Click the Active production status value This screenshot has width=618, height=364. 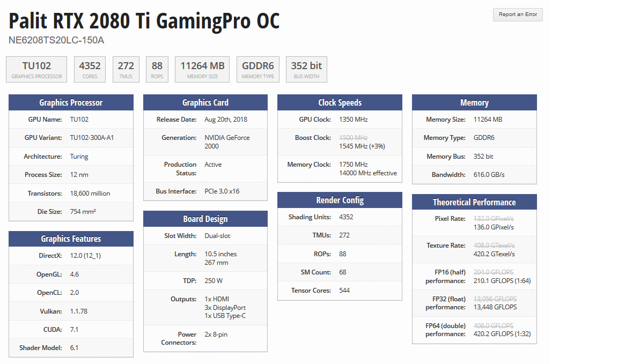[x=213, y=164]
